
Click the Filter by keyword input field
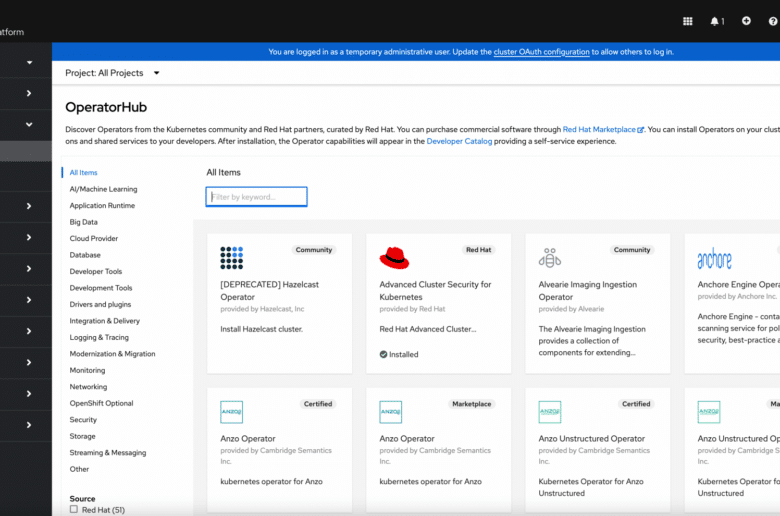point(256,197)
